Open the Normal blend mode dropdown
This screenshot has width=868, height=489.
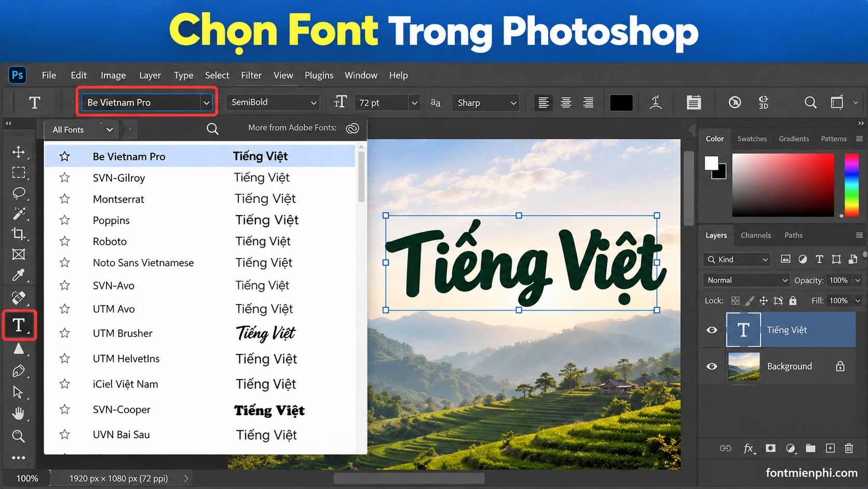click(x=746, y=280)
